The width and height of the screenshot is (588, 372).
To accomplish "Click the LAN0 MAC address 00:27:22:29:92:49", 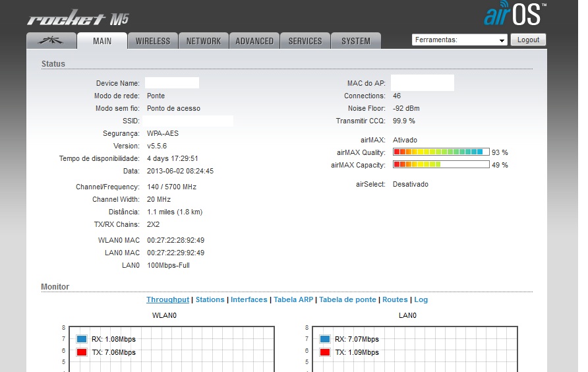I will 175,253.
